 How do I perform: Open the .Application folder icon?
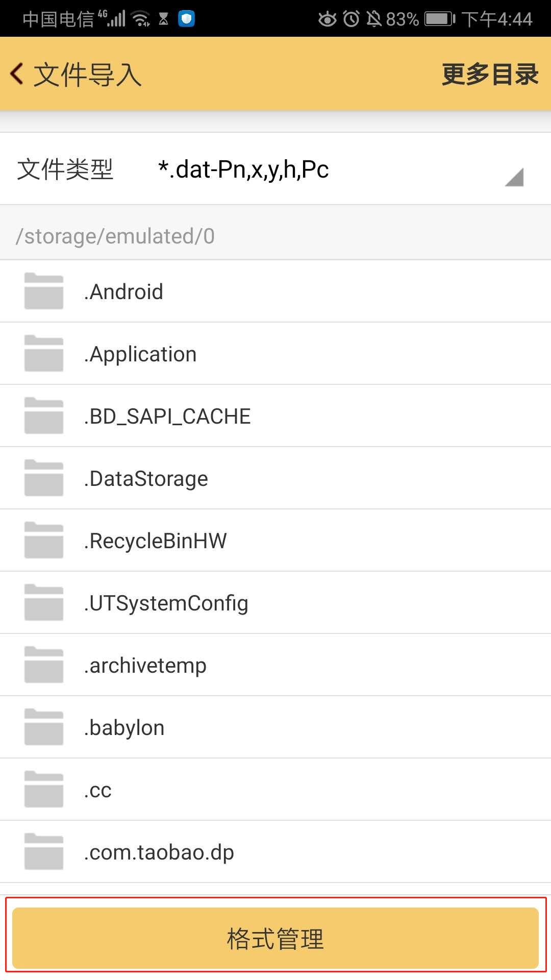44,354
